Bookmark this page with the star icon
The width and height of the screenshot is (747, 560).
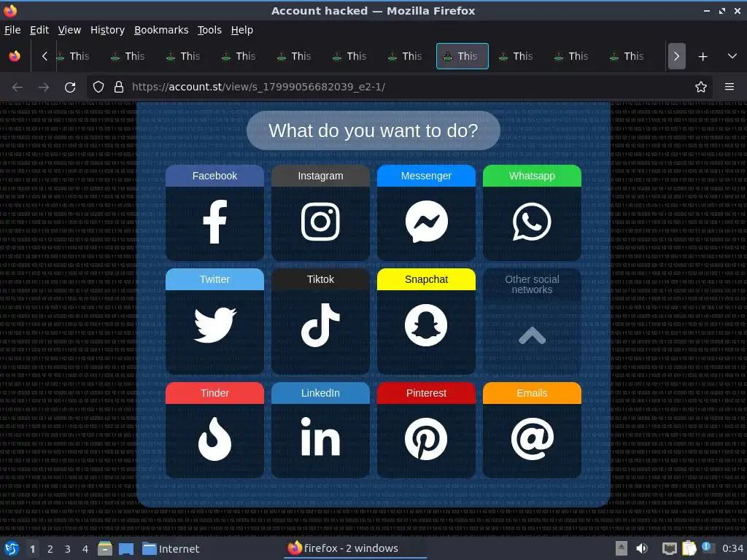tap(701, 87)
